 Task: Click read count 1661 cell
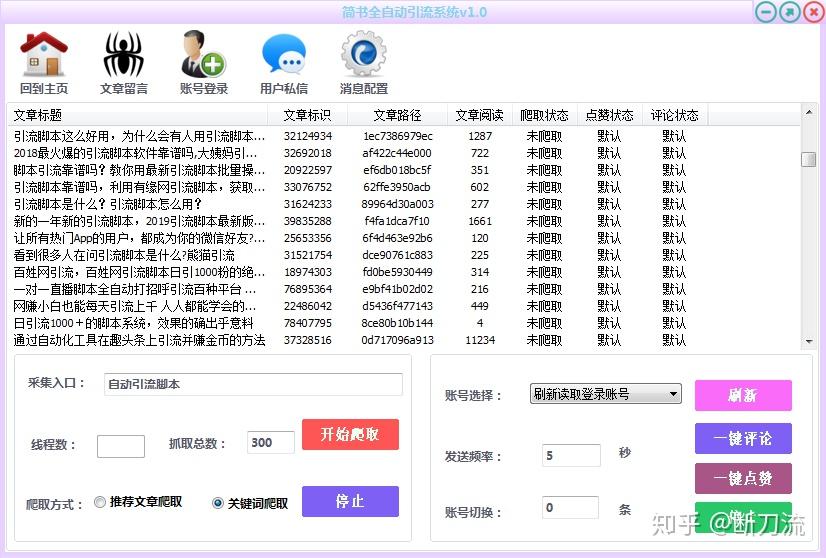click(x=480, y=221)
